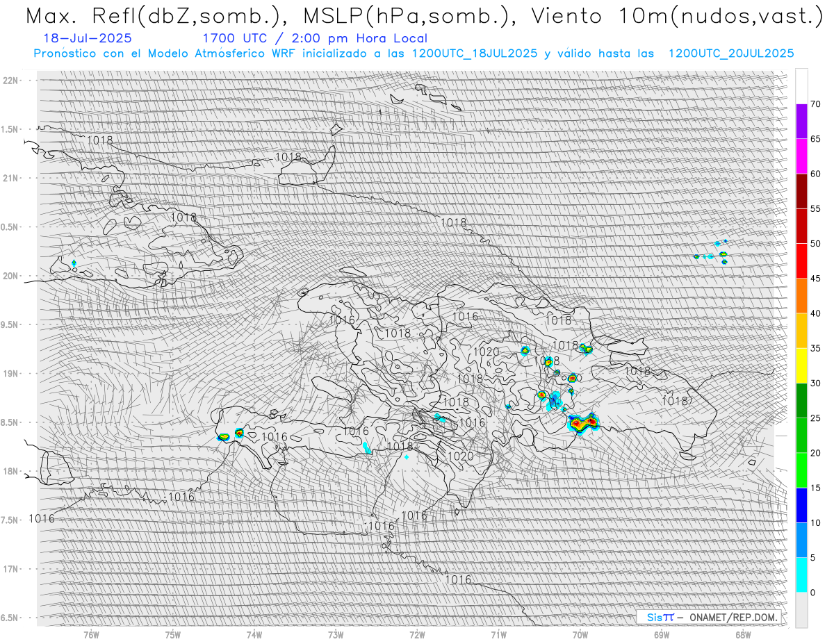Click the '1016' isobar label beside the 7.5N tick
834x644 pixels.
tap(42, 519)
